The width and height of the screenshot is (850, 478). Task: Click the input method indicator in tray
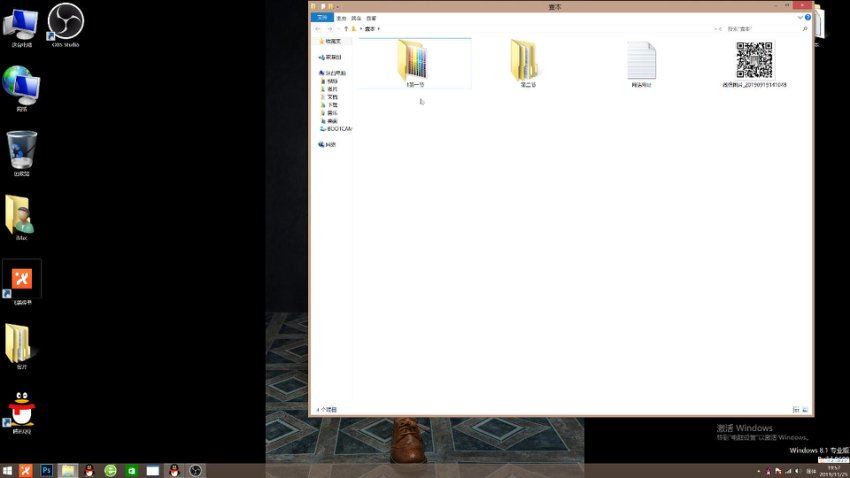pos(812,471)
